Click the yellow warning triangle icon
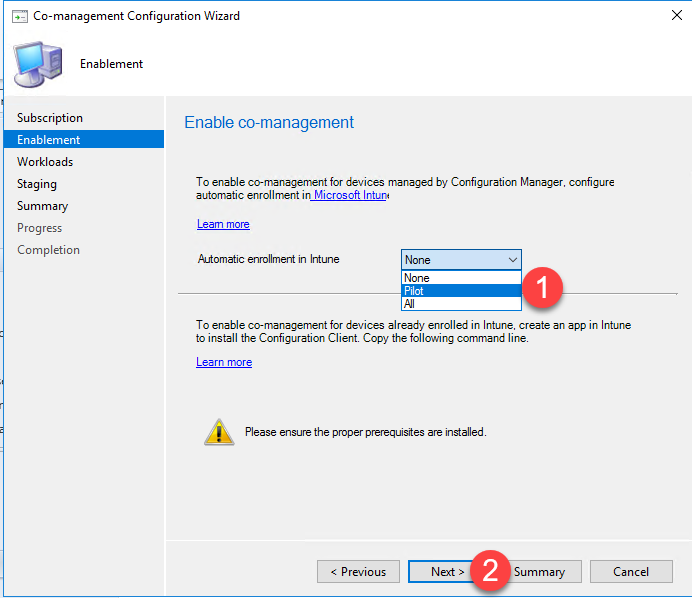Screen dimensions: 692x598 pyautogui.click(x=218, y=432)
